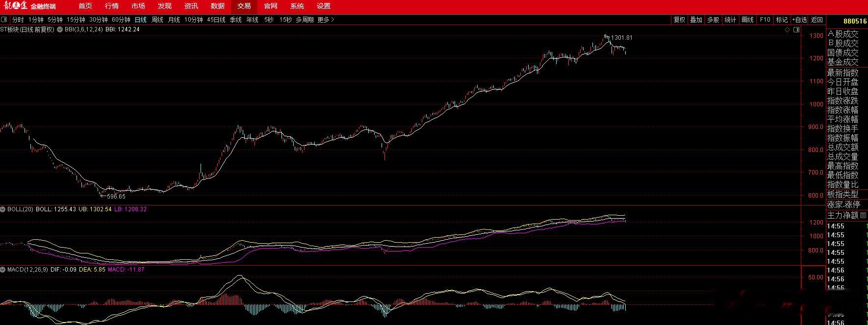Expand the BBI indicator dropdown arrow
This screenshot has height=325, width=868.
click(x=60, y=29)
